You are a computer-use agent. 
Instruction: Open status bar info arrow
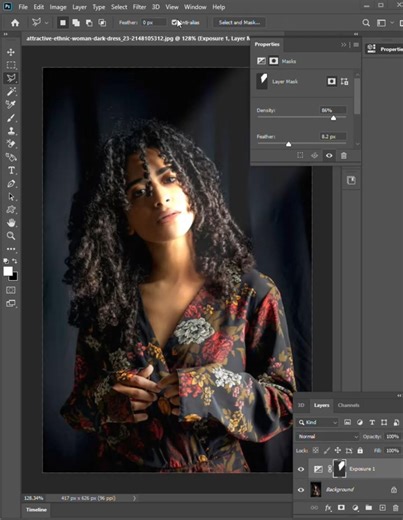pos(134,498)
